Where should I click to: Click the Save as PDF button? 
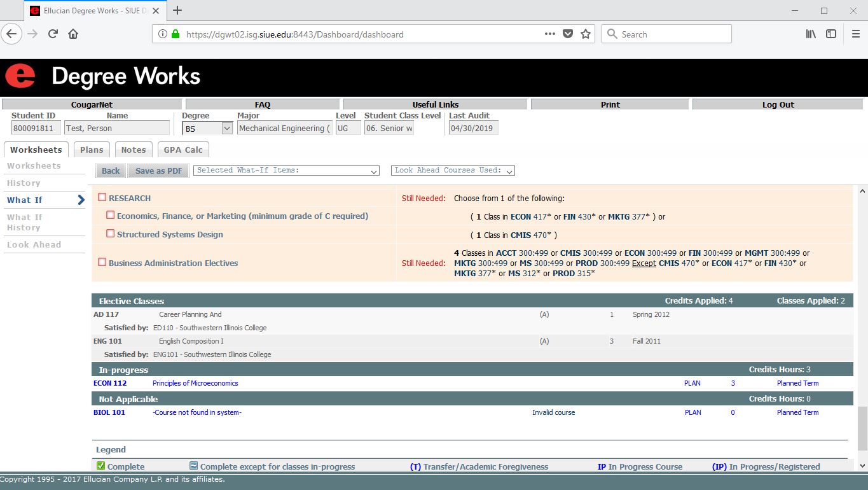click(x=158, y=171)
